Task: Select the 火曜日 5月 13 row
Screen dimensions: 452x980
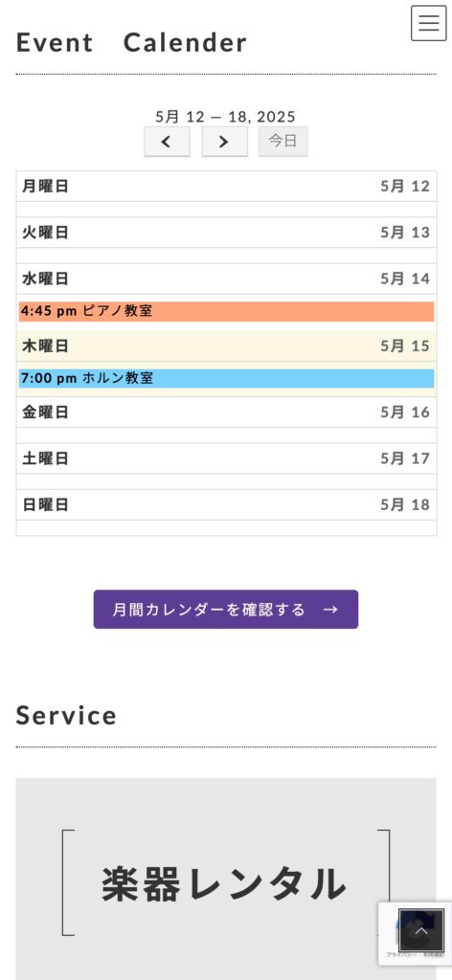Action: pos(226,233)
